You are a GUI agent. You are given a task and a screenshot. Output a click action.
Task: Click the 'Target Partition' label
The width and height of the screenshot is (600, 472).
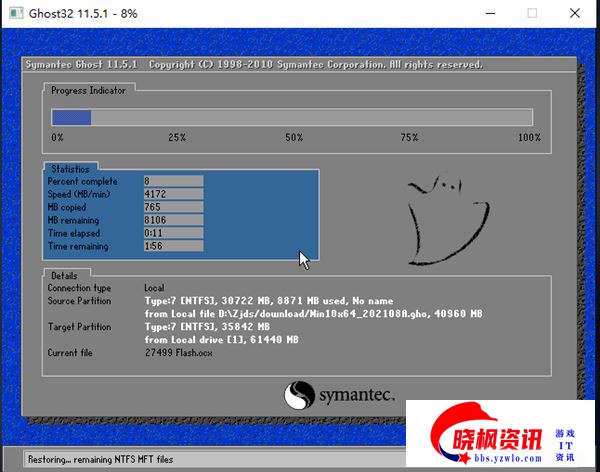click(x=79, y=327)
